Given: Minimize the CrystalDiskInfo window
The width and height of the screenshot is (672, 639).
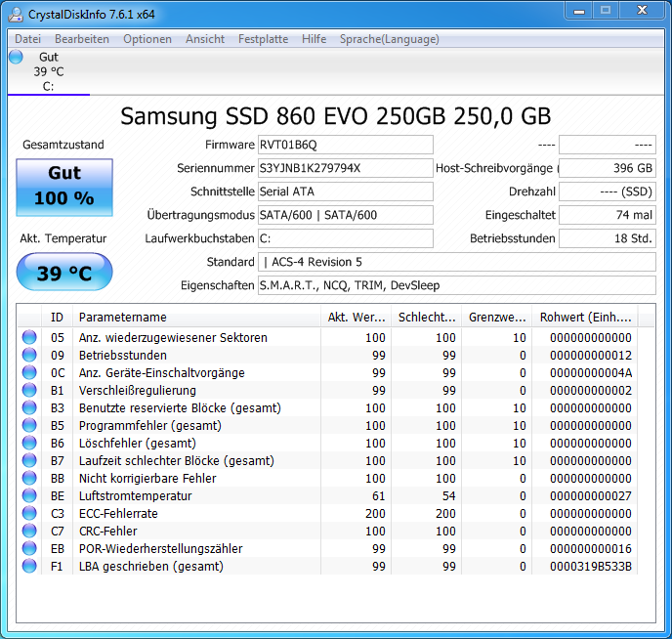Looking at the screenshot, I should tap(579, 11).
